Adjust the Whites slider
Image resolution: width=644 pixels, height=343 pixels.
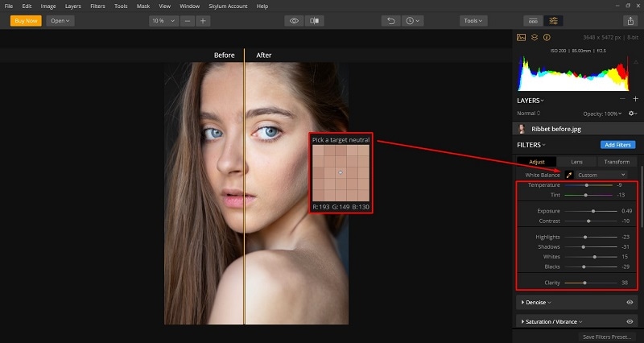tap(591, 257)
